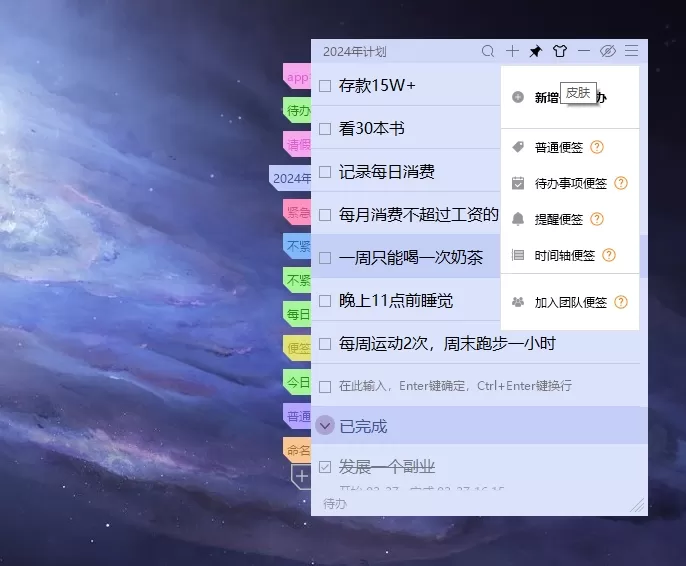The image size is (686, 566).
Task: Toggle the pin-to-top pushpin icon
Action: [536, 51]
